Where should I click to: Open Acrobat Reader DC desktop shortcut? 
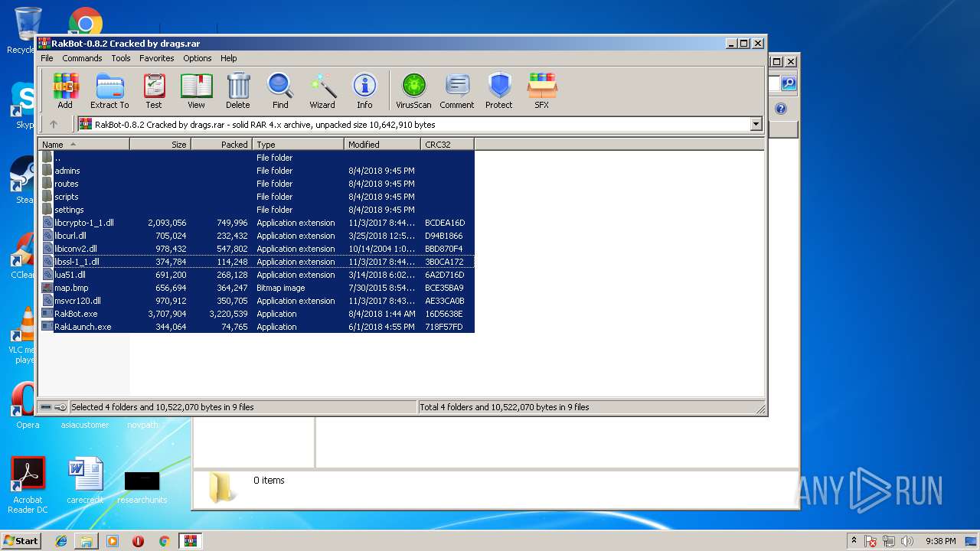click(28, 485)
